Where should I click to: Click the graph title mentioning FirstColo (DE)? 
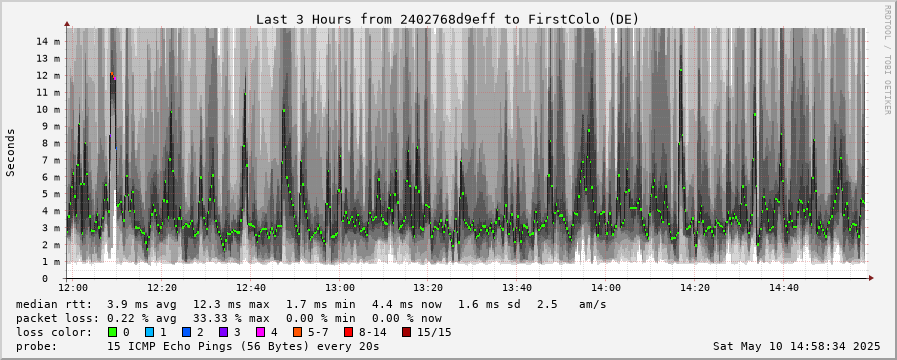pyautogui.click(x=447, y=19)
